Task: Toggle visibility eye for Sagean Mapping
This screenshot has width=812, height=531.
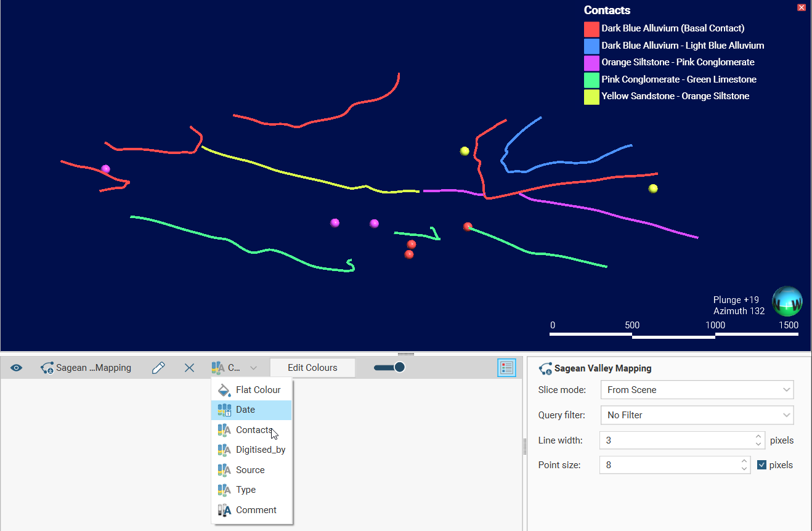Action: pos(17,368)
